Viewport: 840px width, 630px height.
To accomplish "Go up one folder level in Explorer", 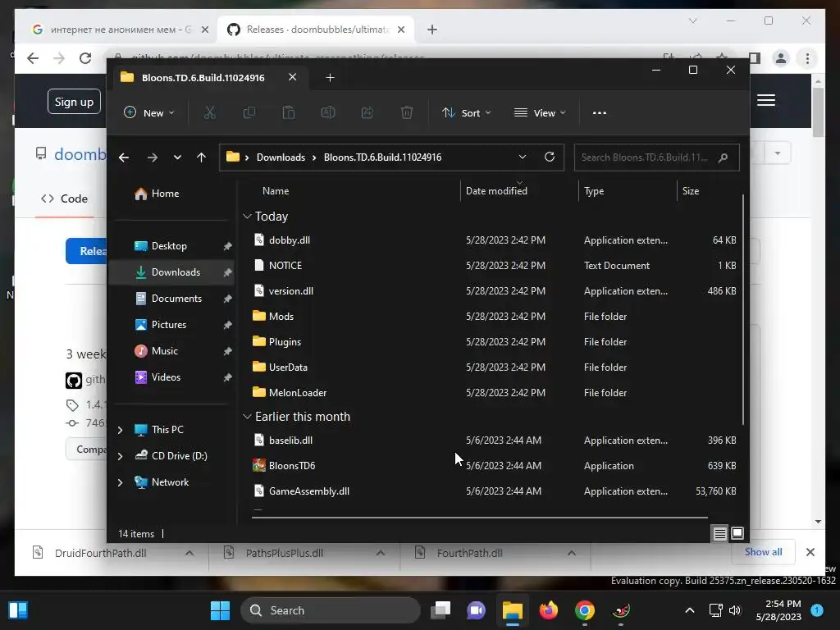I will pos(202,157).
